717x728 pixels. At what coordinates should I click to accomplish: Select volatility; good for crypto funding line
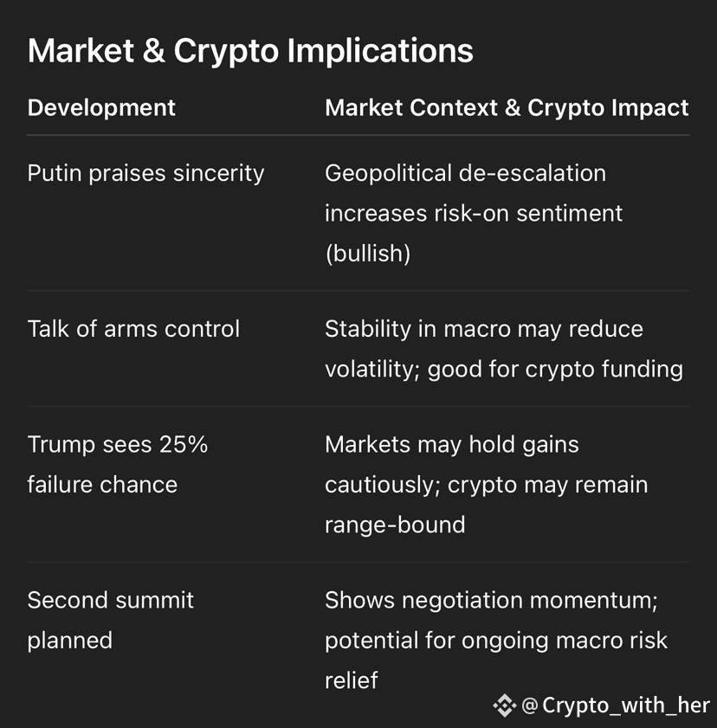point(504,370)
